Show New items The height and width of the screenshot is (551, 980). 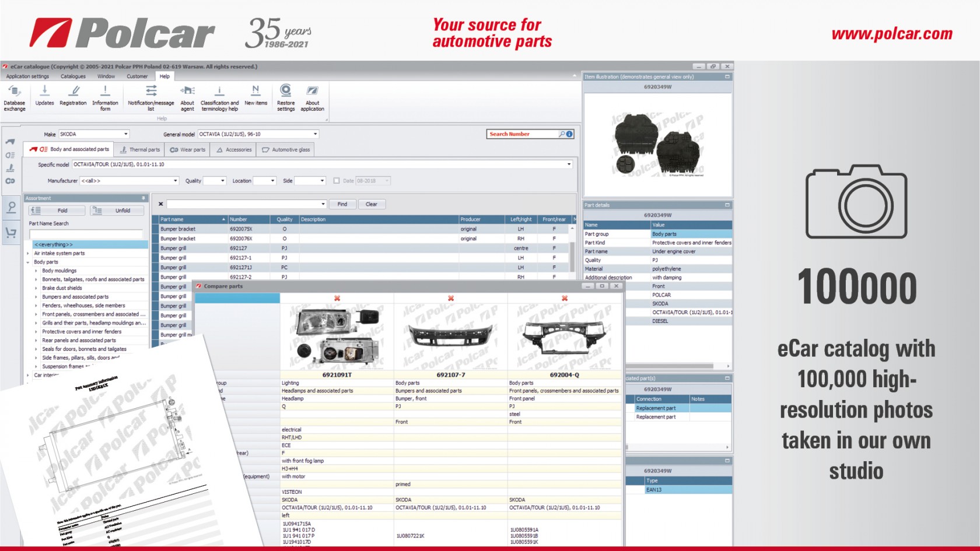pyautogui.click(x=256, y=96)
